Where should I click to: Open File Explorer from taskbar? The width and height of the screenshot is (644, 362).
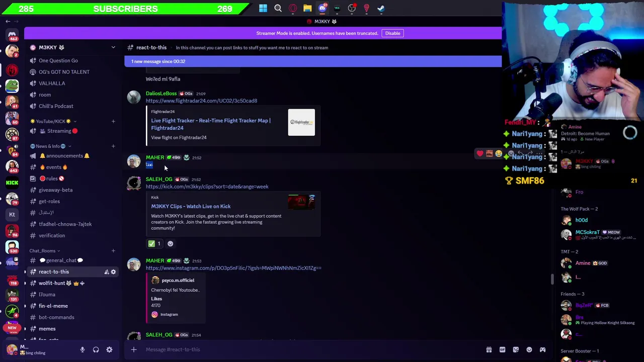[307, 8]
